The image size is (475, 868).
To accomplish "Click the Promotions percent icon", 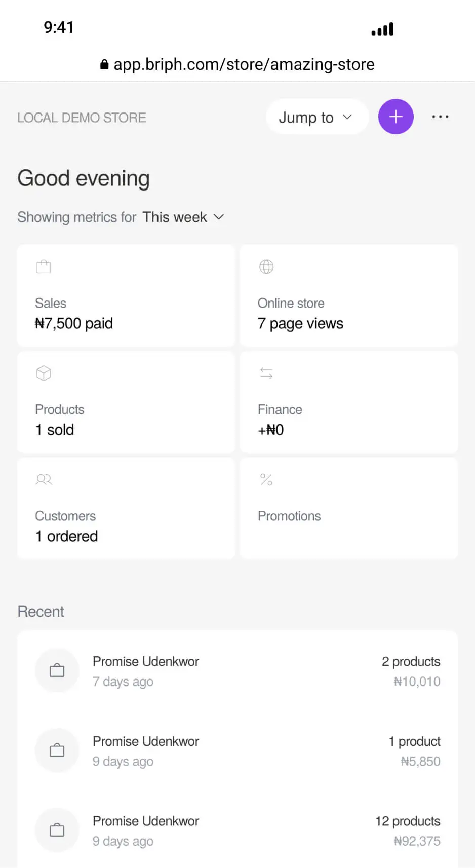I will pos(266,479).
